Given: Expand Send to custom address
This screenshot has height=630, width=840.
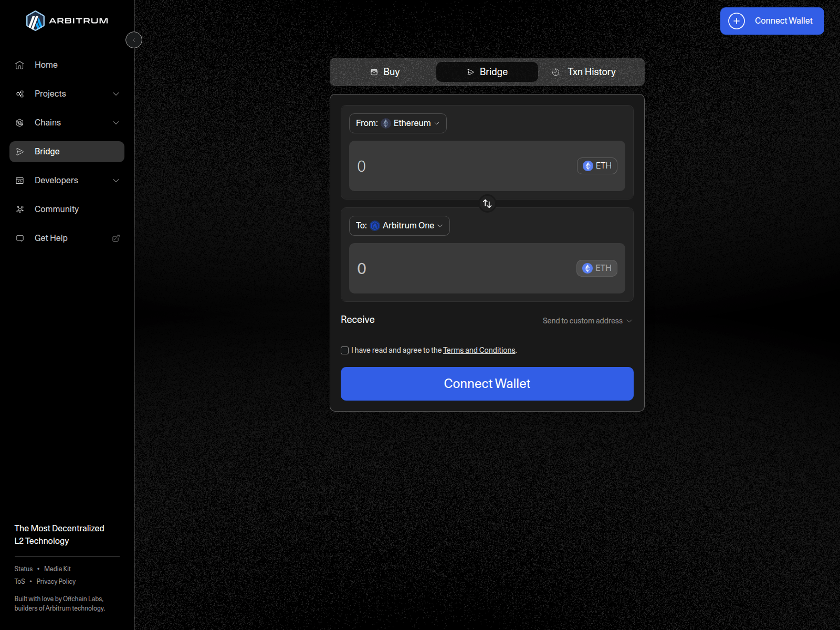Looking at the screenshot, I should point(587,321).
